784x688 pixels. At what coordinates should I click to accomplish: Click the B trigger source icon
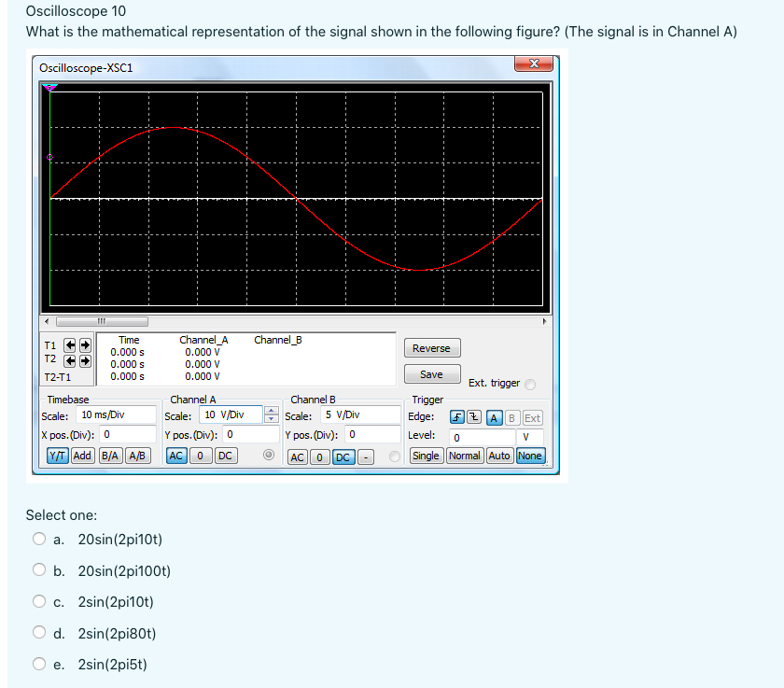[511, 416]
